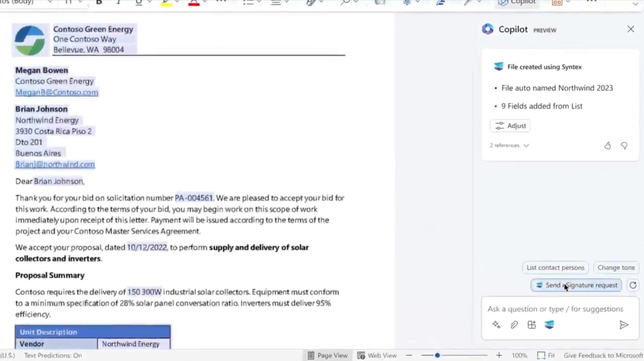Select the PA-004561 solicitation number field

tap(194, 198)
